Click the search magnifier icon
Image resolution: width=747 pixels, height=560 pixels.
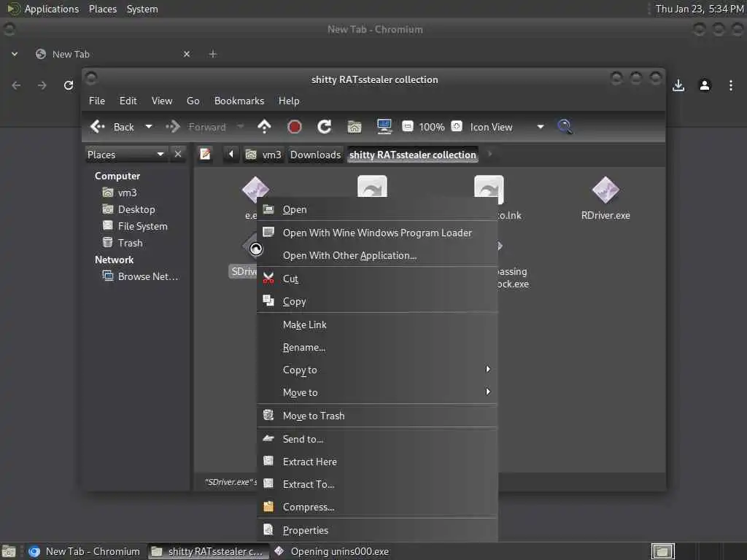(x=565, y=127)
